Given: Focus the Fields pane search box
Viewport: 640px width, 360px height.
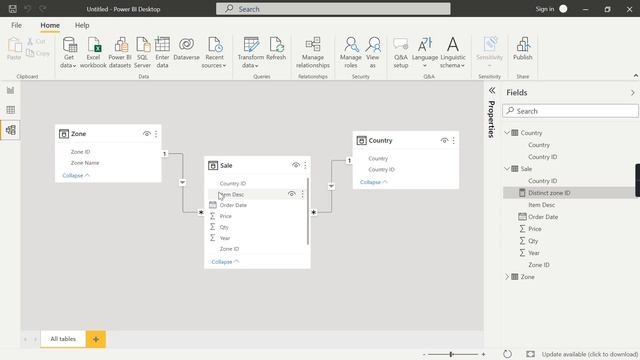Looking at the screenshot, I should coord(570,111).
